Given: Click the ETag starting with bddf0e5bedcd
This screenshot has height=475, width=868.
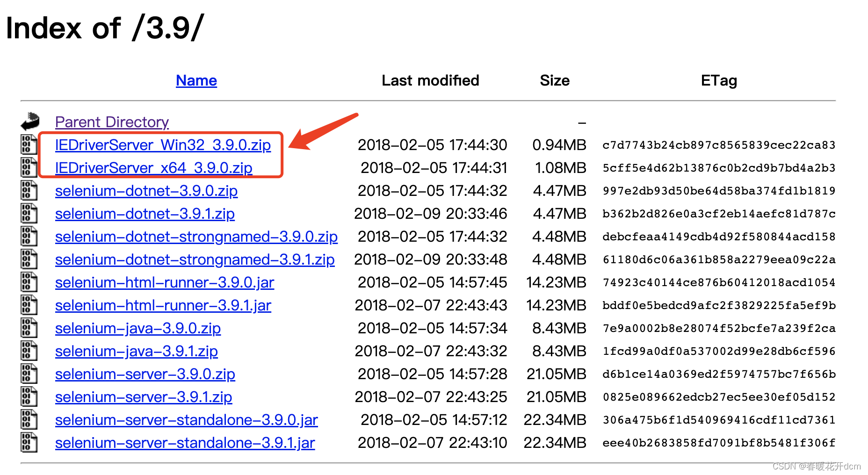Looking at the screenshot, I should coord(719,305).
